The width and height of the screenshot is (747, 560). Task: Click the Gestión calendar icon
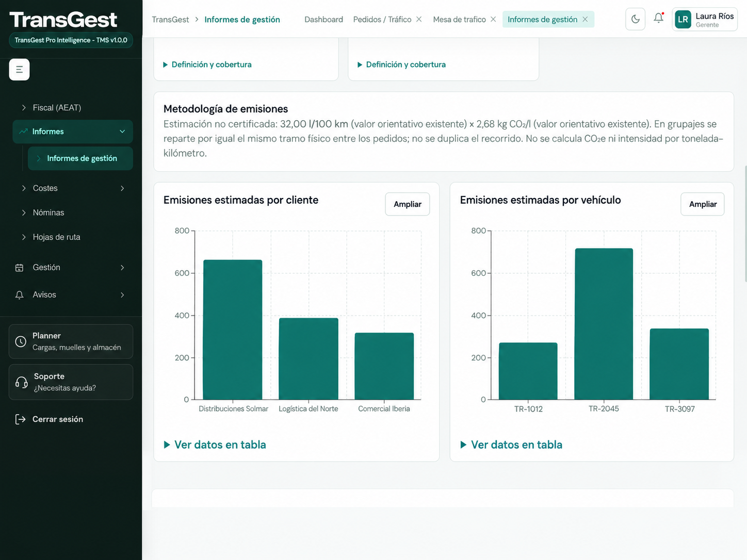pos(20,268)
